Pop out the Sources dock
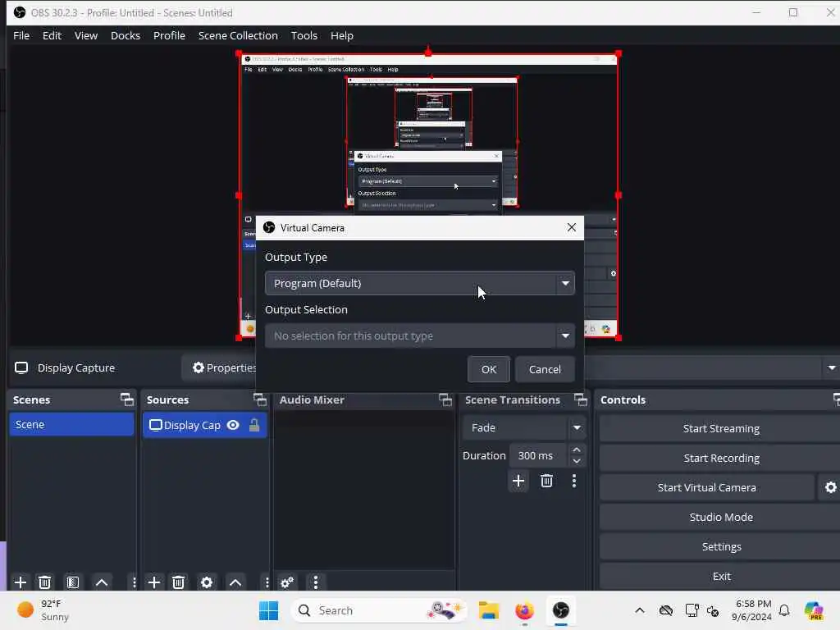 [260, 399]
